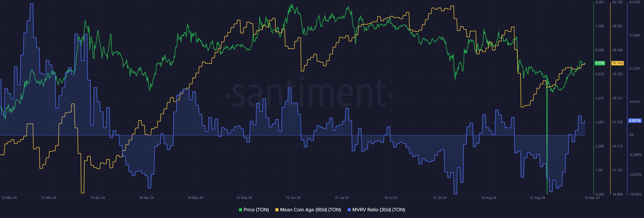
Task: Click the 21.22% MVRV axis value
Action: coord(635,69)
